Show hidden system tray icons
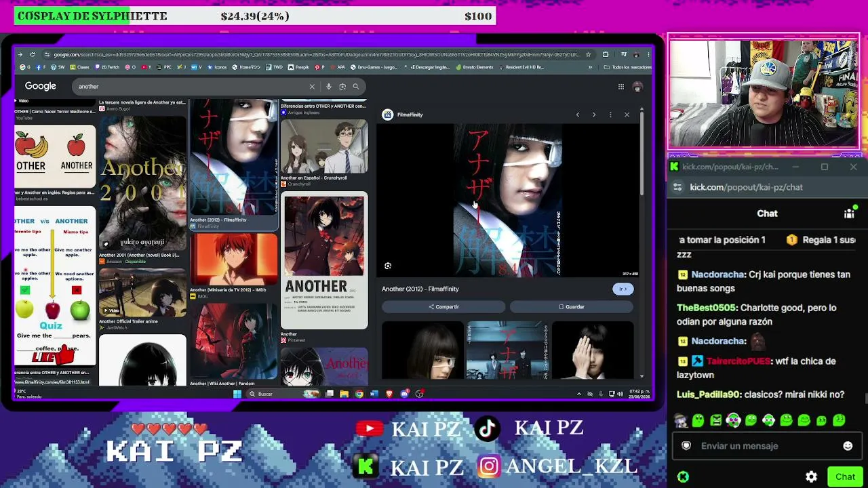This screenshot has width=868, height=488. click(x=578, y=394)
